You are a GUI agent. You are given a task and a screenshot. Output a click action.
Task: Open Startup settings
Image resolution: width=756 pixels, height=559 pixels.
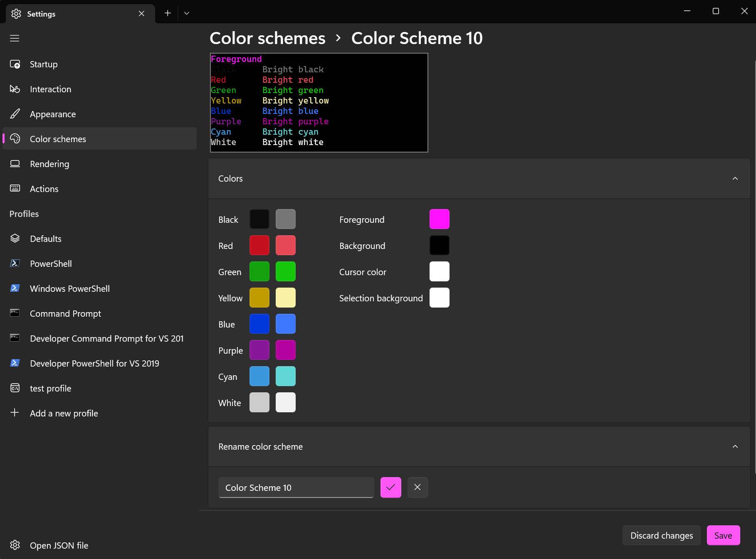(x=99, y=64)
